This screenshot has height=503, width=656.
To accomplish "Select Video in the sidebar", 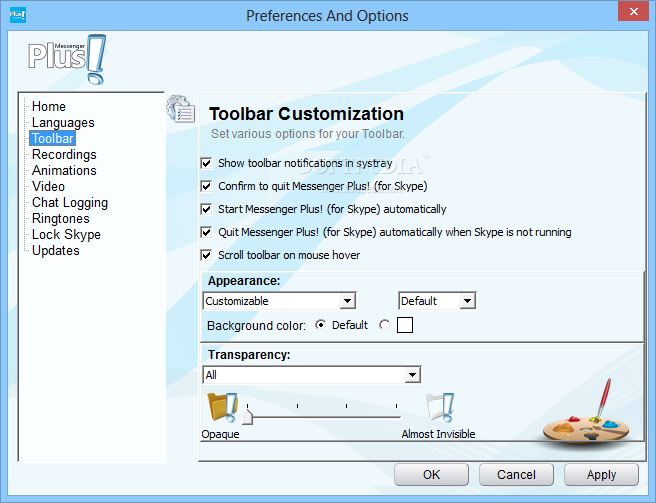I will pos(48,187).
